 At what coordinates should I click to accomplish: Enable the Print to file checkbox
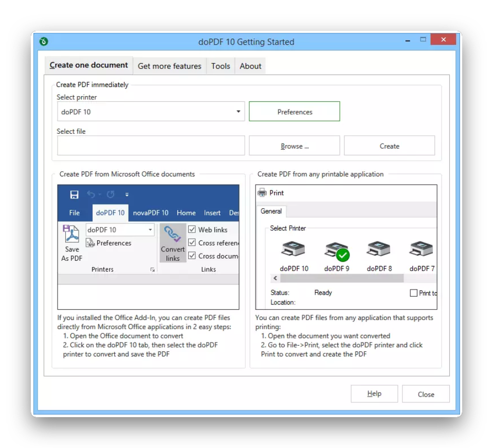pyautogui.click(x=414, y=293)
